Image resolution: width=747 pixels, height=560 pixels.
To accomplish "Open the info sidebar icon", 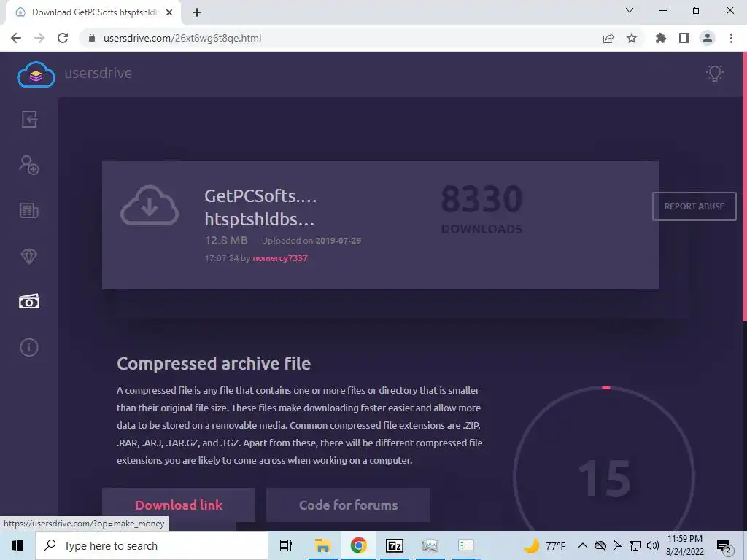I will click(x=29, y=347).
